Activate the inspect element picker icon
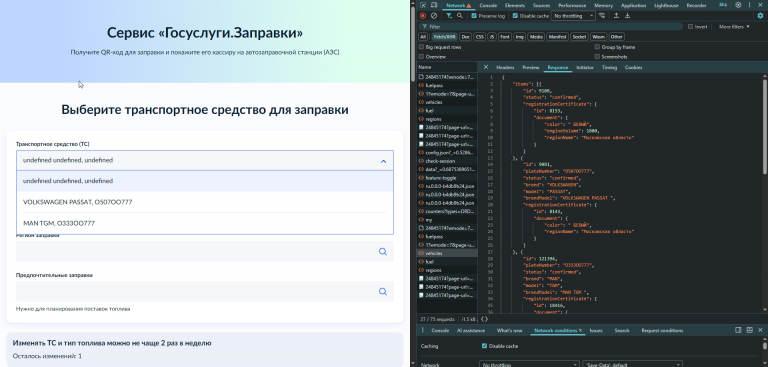Viewport: 768px width, 367px height. tap(423, 5)
